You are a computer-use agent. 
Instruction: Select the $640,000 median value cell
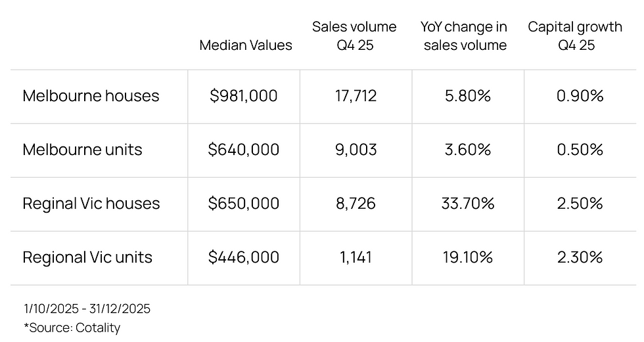[x=244, y=150]
